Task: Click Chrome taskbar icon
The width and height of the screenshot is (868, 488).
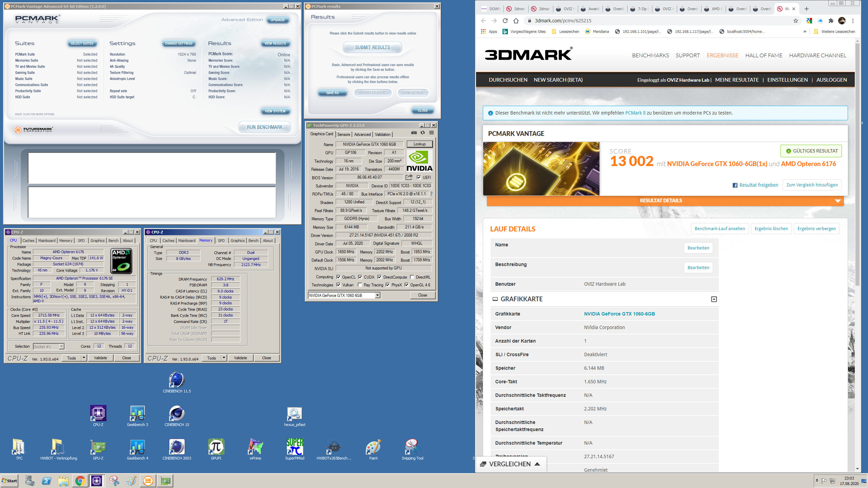Action: 80,481
